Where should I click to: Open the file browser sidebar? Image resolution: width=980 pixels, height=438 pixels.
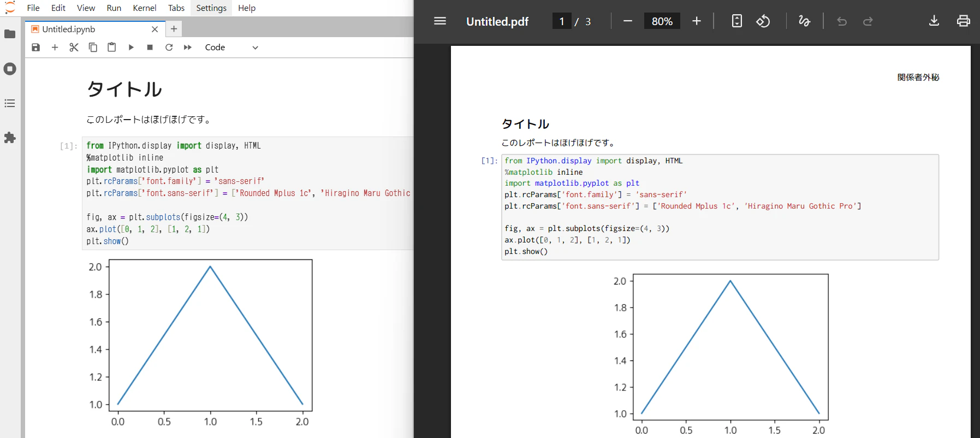pos(10,34)
